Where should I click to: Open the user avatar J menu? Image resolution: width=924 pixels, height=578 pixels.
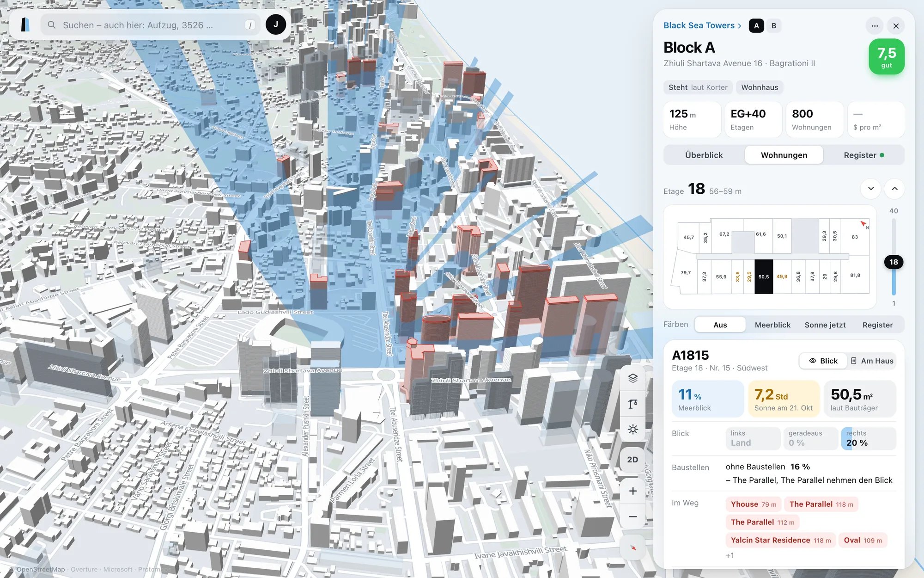(x=276, y=25)
